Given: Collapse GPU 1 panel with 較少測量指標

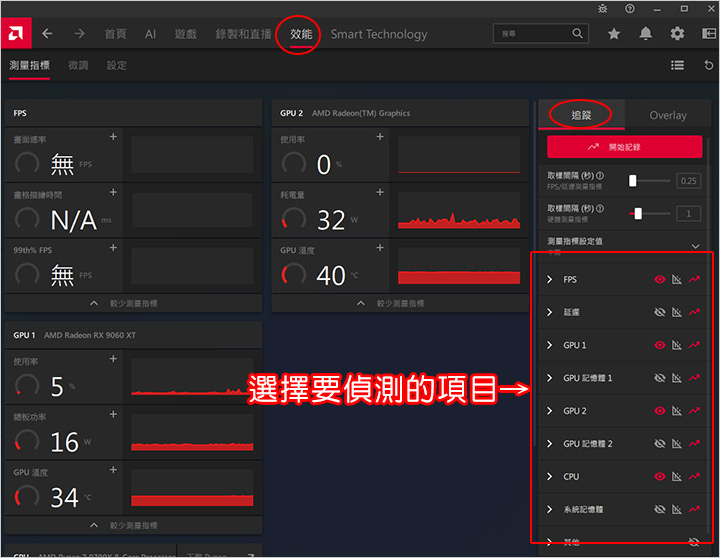Looking at the screenshot, I should [133, 525].
